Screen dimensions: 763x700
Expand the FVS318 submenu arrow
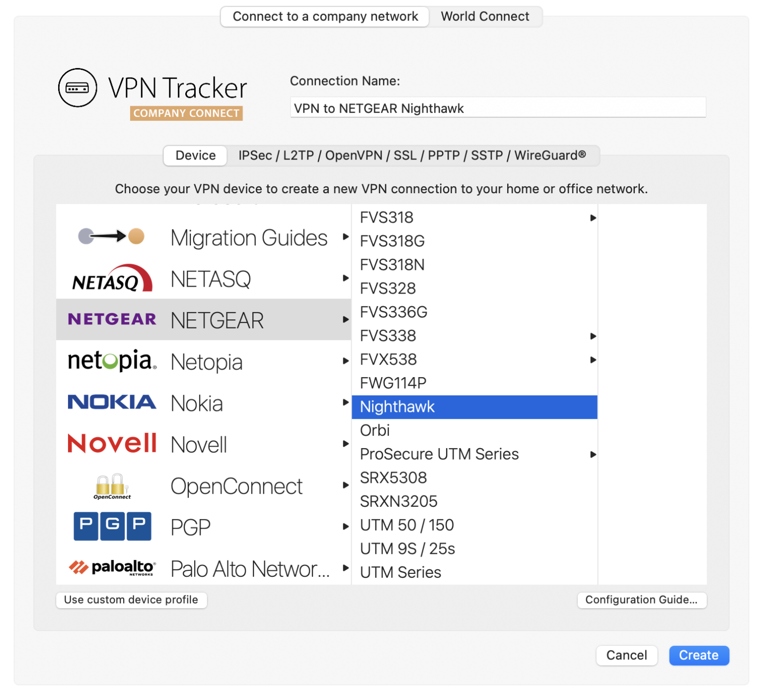click(x=593, y=218)
